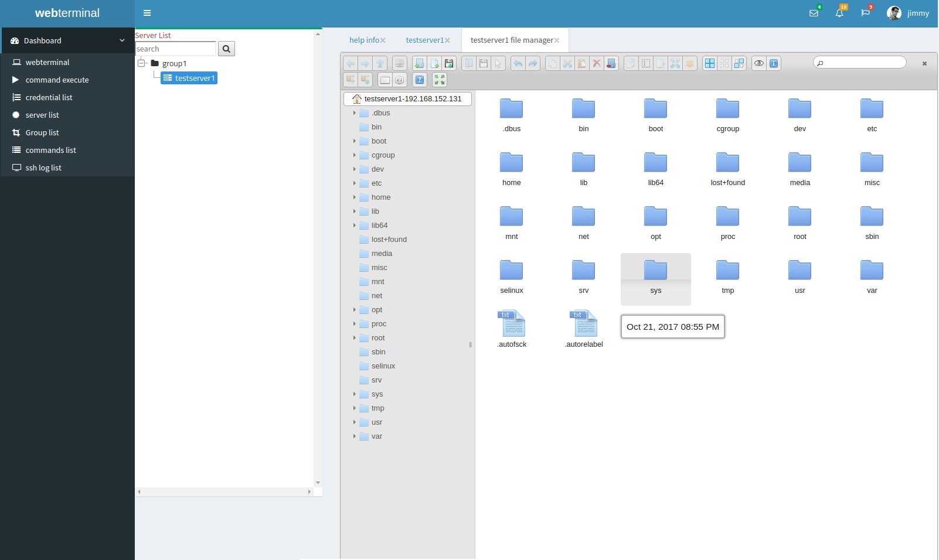This screenshot has height=560, width=939.
Task: Click the red X delete icon
Action: coord(597,63)
